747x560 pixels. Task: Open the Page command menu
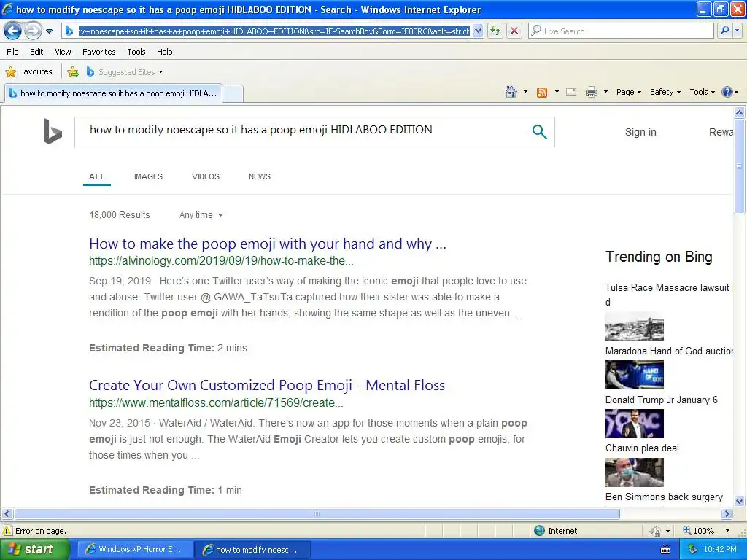pos(628,92)
